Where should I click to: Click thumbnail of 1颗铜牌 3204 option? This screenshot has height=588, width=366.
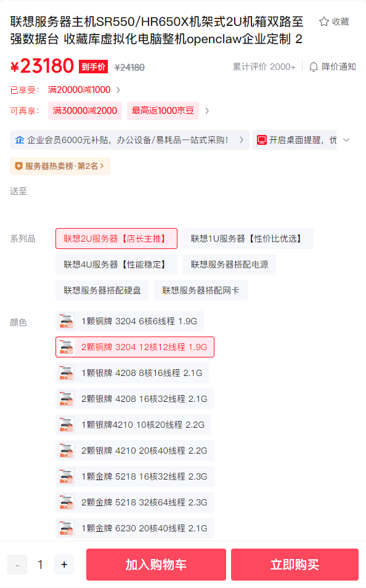tap(67, 321)
